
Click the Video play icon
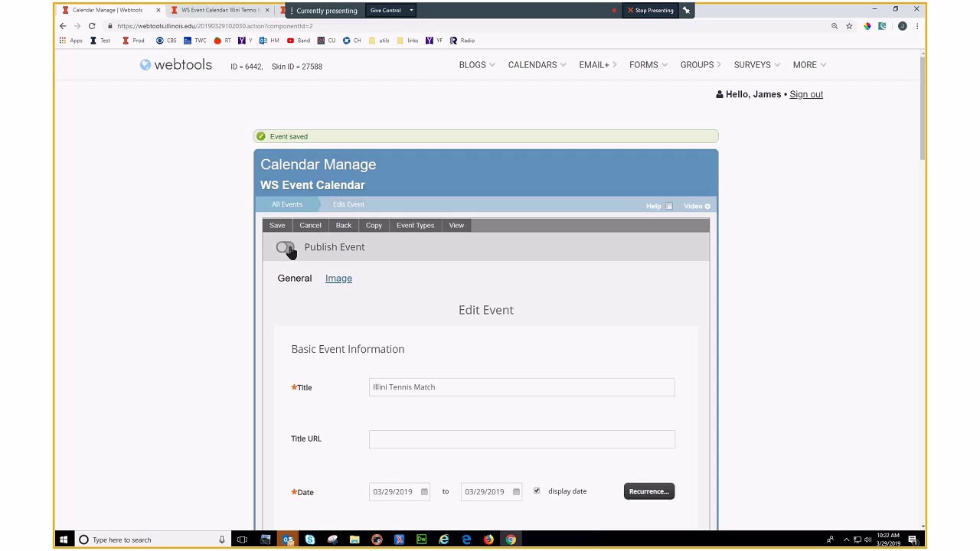(707, 206)
